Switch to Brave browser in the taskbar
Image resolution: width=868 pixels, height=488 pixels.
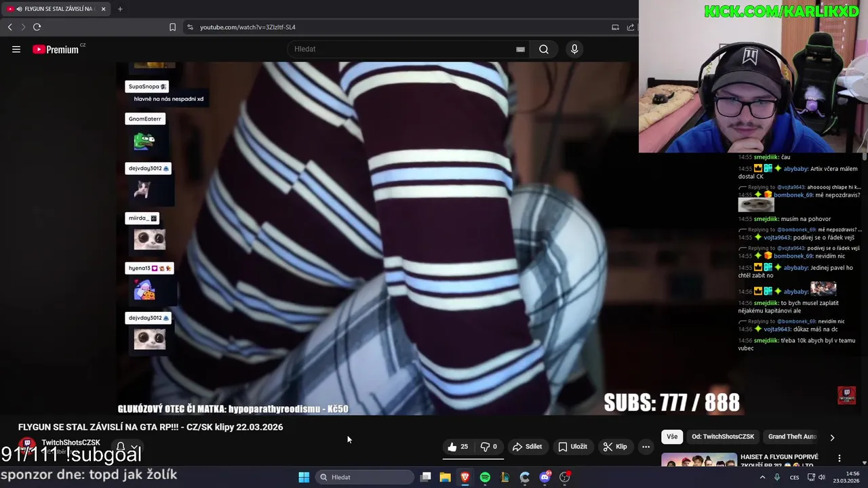pyautogui.click(x=465, y=477)
